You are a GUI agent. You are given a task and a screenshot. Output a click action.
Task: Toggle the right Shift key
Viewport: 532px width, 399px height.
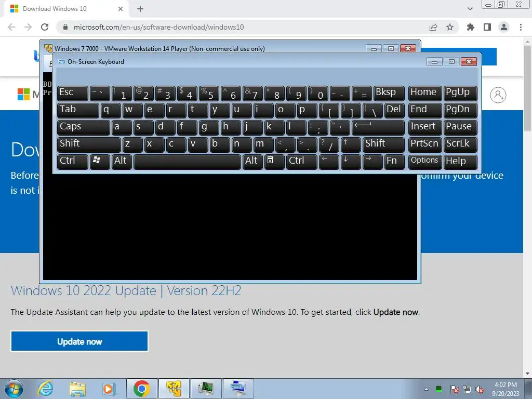383,144
